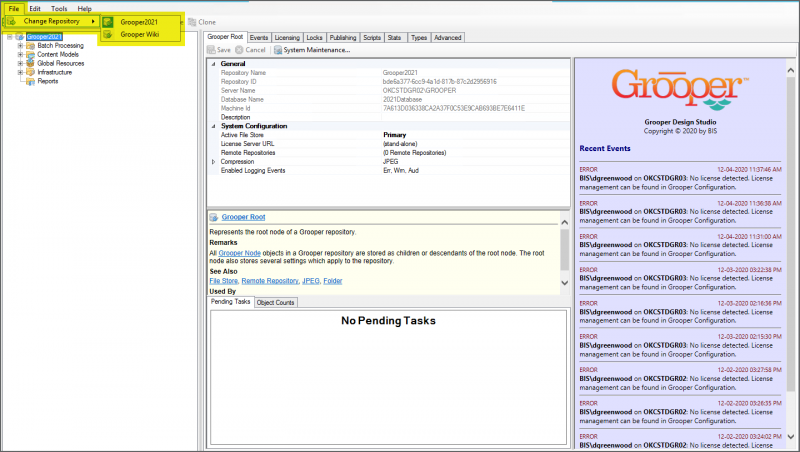Viewport: 800px width, 452px height.
Task: Select Reports in the tree
Action: tap(47, 82)
